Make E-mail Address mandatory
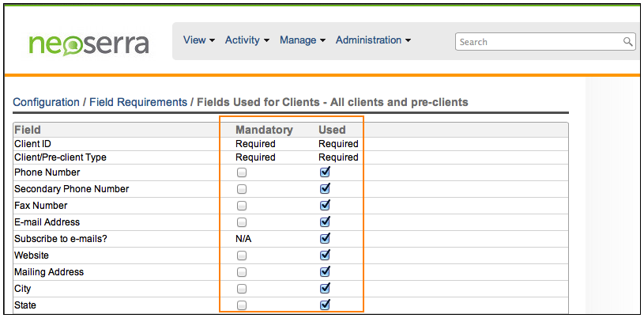The image size is (644, 318). (x=242, y=222)
